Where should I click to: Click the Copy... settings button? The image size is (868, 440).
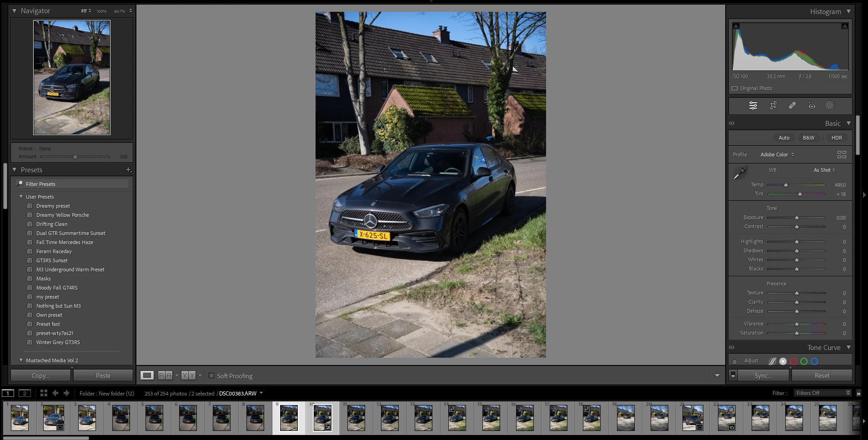40,375
